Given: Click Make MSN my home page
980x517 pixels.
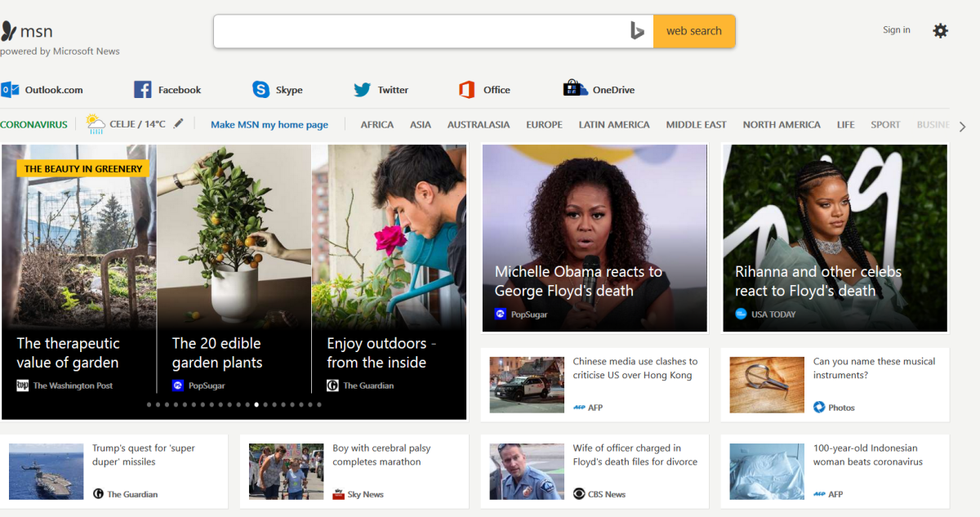Looking at the screenshot, I should point(269,125).
